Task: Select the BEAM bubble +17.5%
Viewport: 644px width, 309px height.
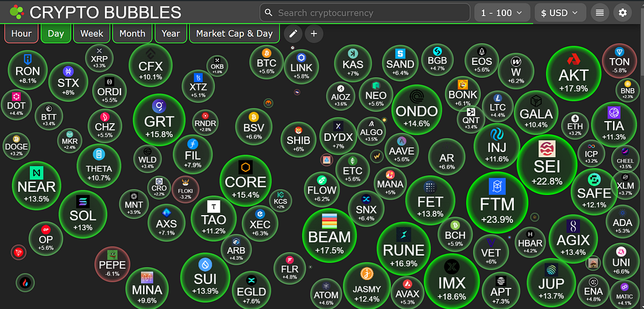Action: (x=329, y=235)
